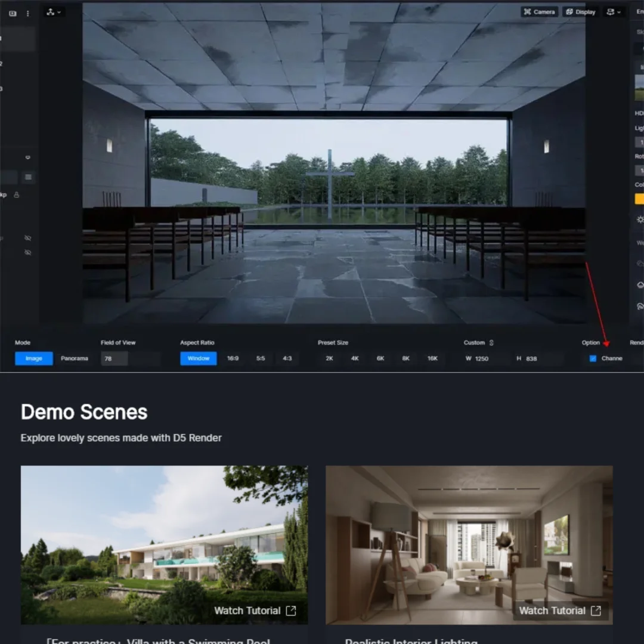Choose the 4K preset size
This screenshot has height=644, width=644.
[355, 358]
